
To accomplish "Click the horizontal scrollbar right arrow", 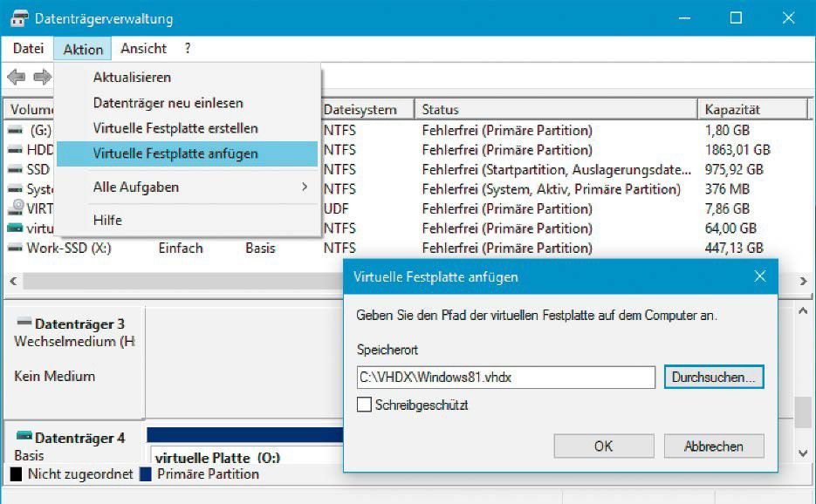I will pos(803,281).
